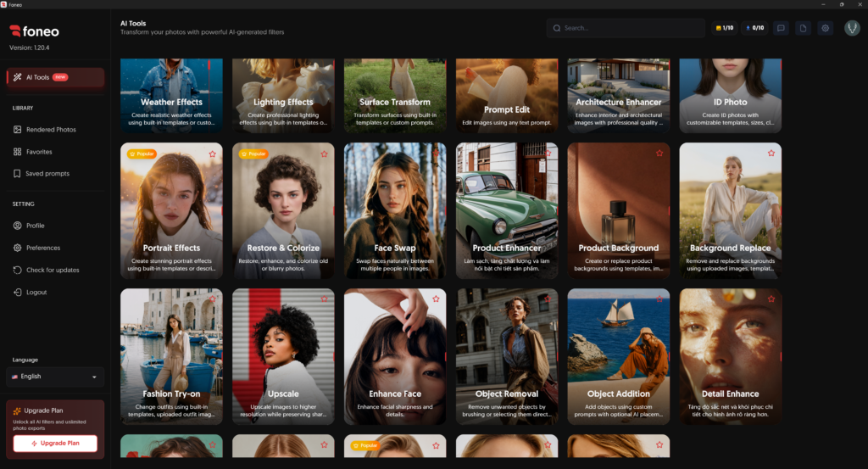This screenshot has height=469, width=868.
Task: Open the Object Removal tool card
Action: click(x=507, y=356)
